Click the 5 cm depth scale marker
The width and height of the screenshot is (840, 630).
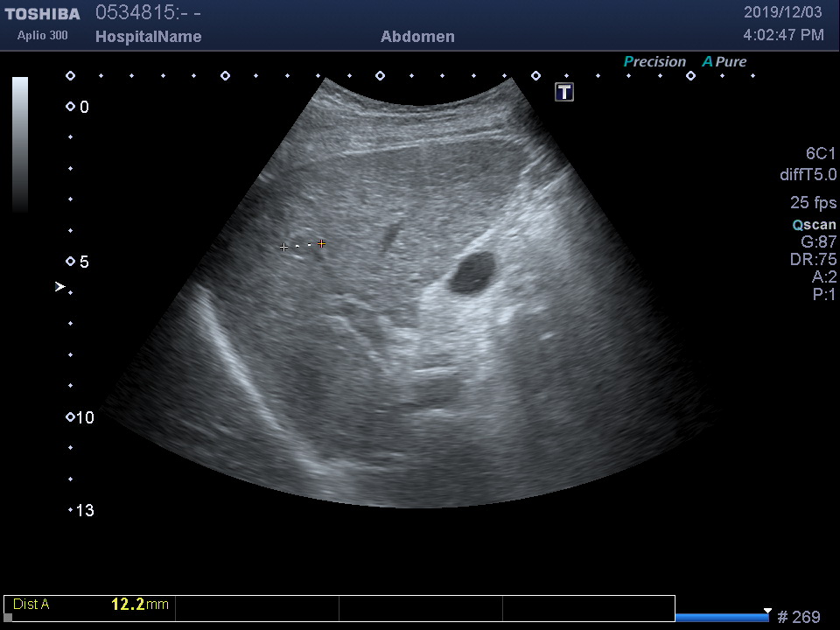[71, 262]
